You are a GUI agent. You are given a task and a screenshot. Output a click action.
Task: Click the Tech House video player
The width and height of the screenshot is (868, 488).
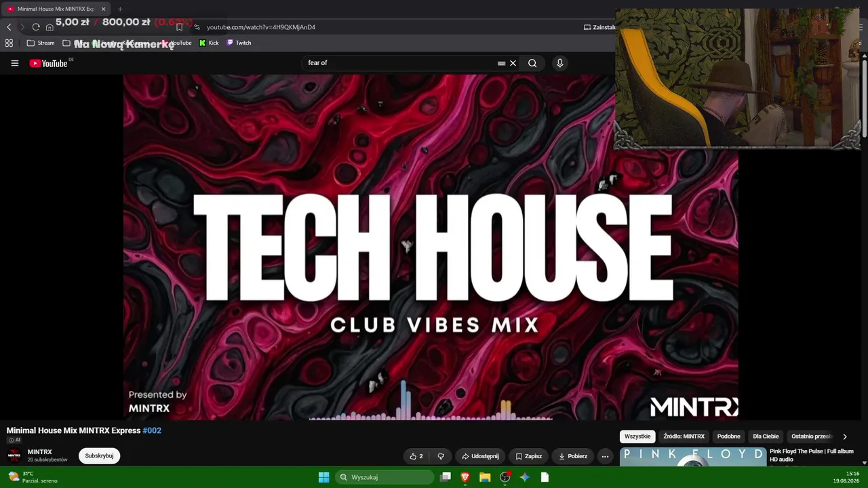431,247
